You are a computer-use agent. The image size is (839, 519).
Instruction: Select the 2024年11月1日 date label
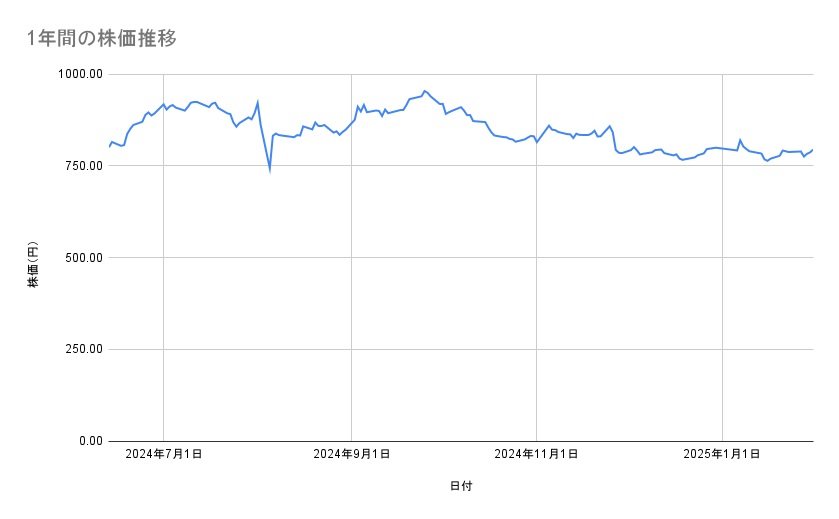coord(536,454)
